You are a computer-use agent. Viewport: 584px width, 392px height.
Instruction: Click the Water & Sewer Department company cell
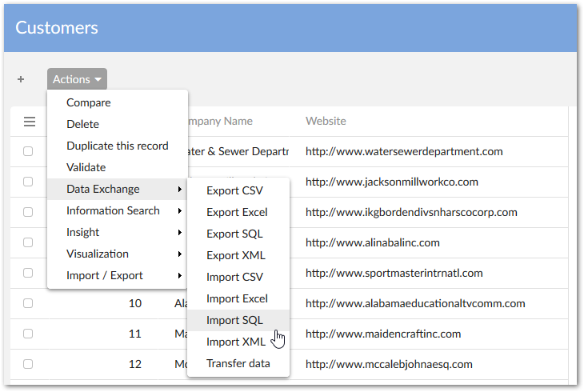click(x=238, y=151)
